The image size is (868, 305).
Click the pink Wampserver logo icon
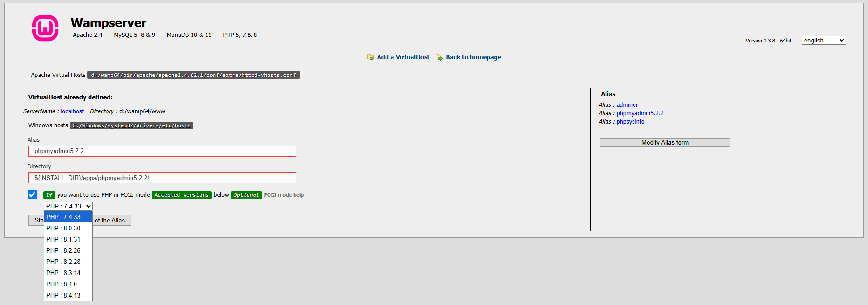tap(45, 28)
